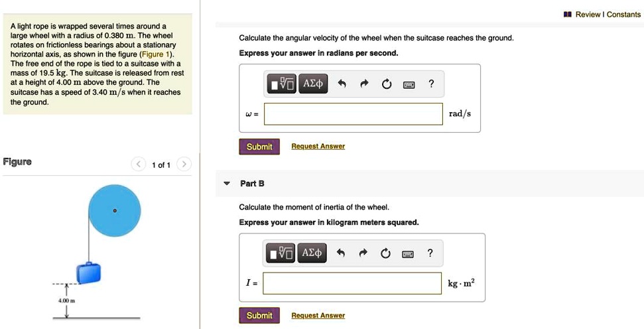Show keyboard shortcuts for angular velocity answer

pyautogui.click(x=409, y=84)
